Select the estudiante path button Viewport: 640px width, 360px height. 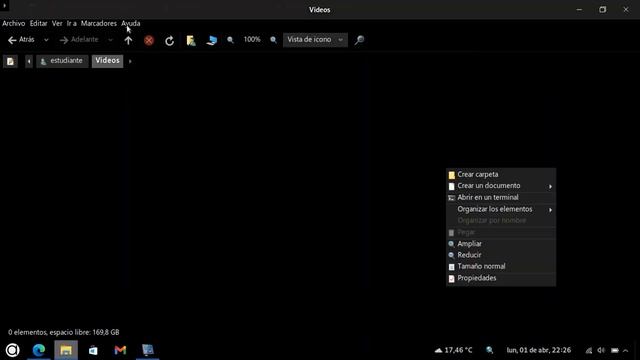click(62, 61)
